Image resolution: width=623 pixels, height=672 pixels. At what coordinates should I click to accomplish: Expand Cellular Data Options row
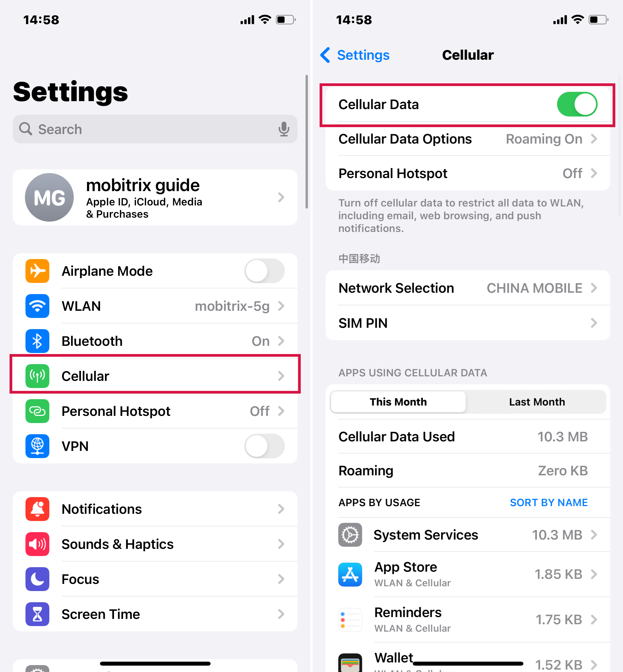(x=467, y=139)
